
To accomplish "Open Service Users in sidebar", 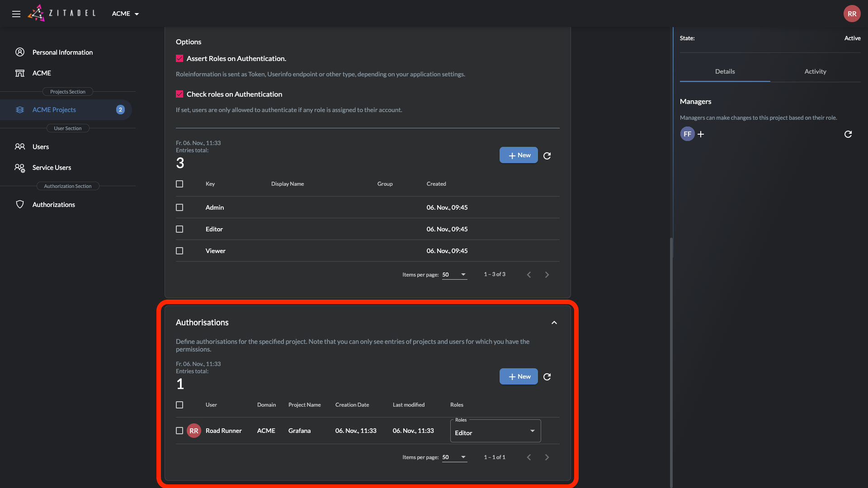I will coord(52,168).
